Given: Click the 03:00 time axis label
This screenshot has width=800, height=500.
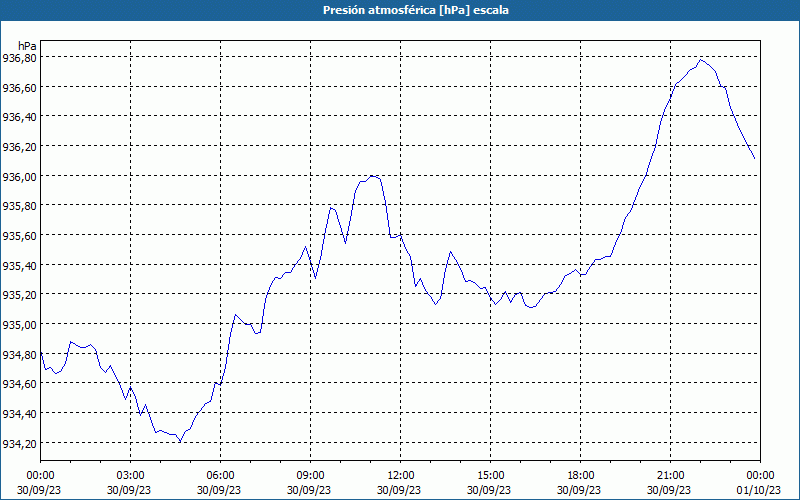Looking at the screenshot, I should point(131,476).
